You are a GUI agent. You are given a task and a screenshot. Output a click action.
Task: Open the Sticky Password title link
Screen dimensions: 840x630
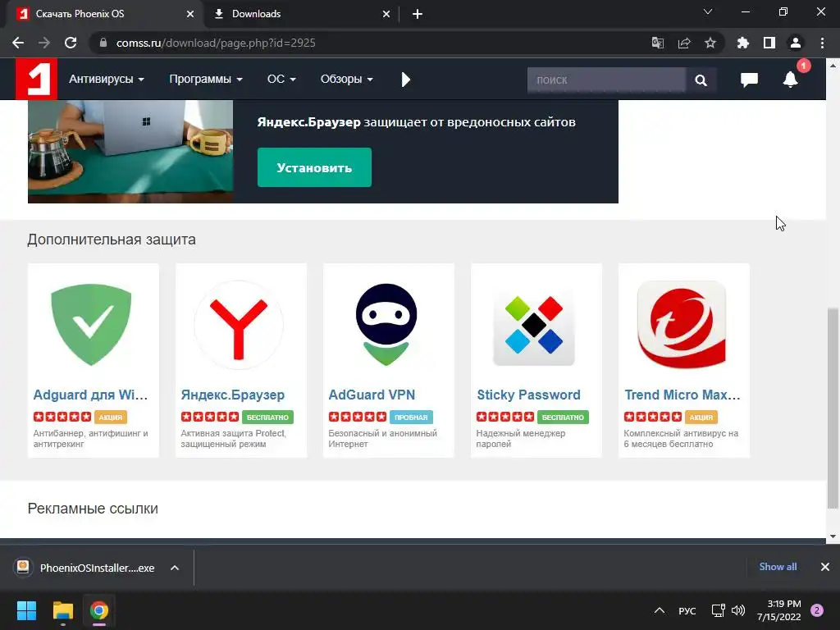529,395
